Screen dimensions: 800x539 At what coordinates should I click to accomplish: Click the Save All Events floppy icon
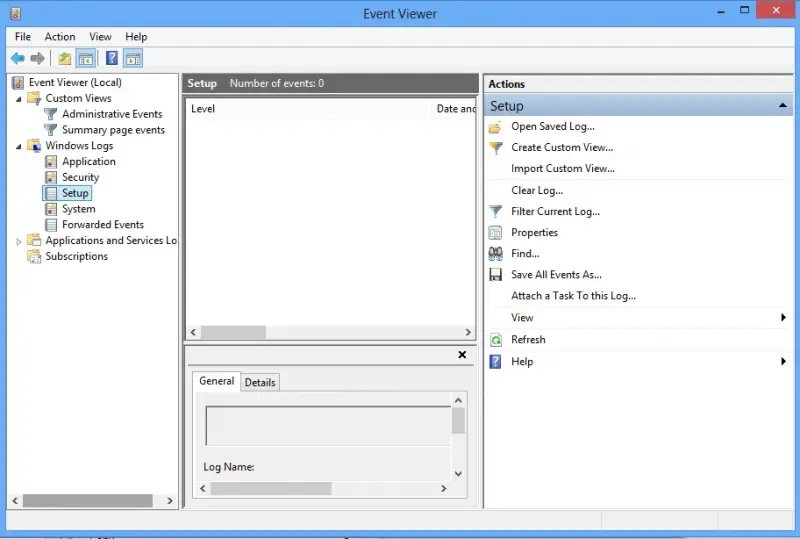495,275
